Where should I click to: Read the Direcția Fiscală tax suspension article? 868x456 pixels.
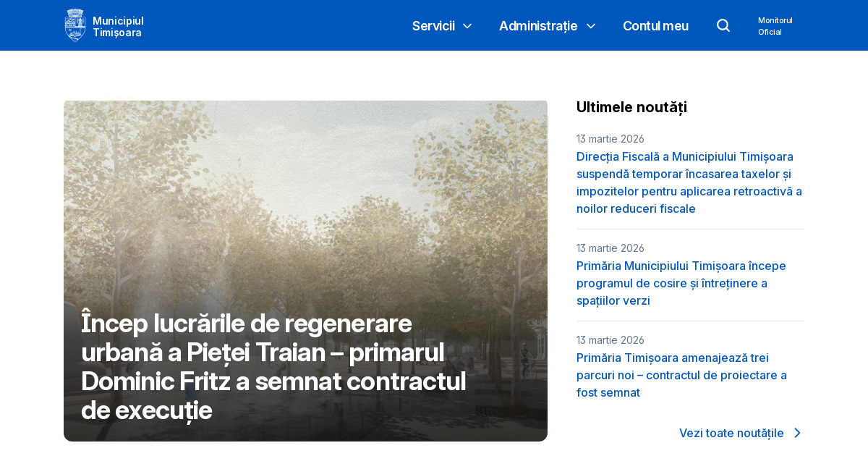click(x=689, y=182)
